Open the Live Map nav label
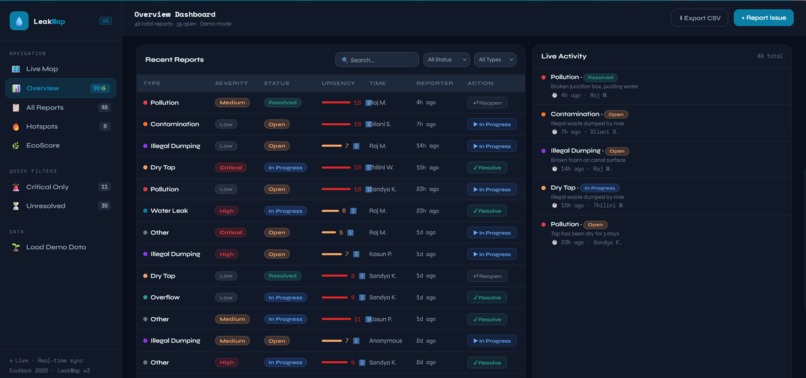 pos(42,69)
